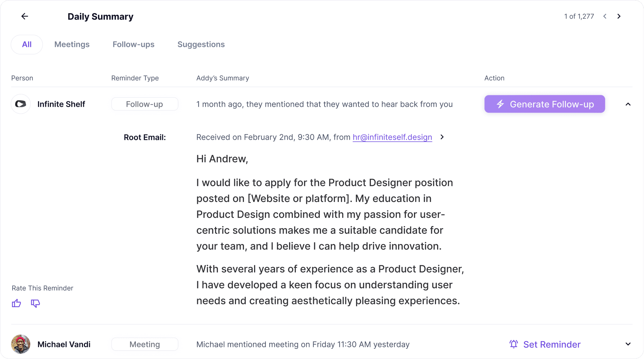Open the hr@infiniteself.design email link
Screen dimensions: 644x359
click(x=392, y=137)
